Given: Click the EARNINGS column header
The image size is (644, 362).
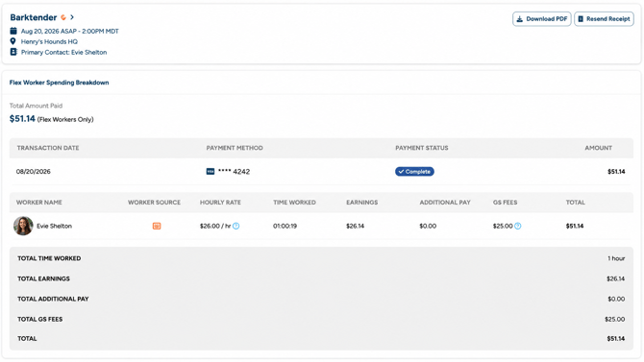Looking at the screenshot, I should 361,203.
